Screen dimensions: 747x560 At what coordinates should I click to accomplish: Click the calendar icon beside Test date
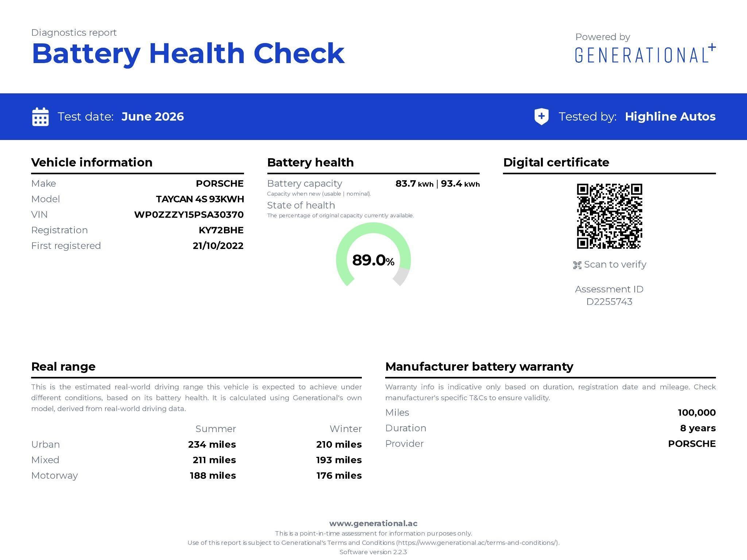40,117
